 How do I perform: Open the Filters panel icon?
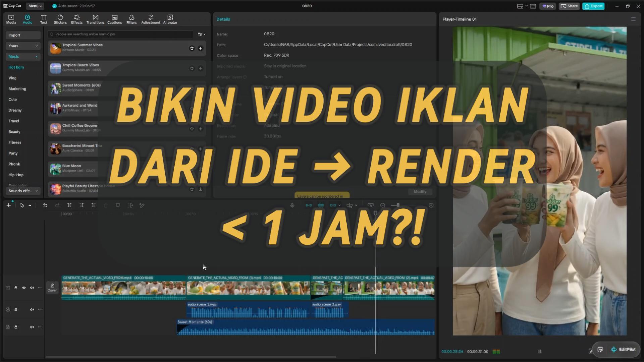131,19
